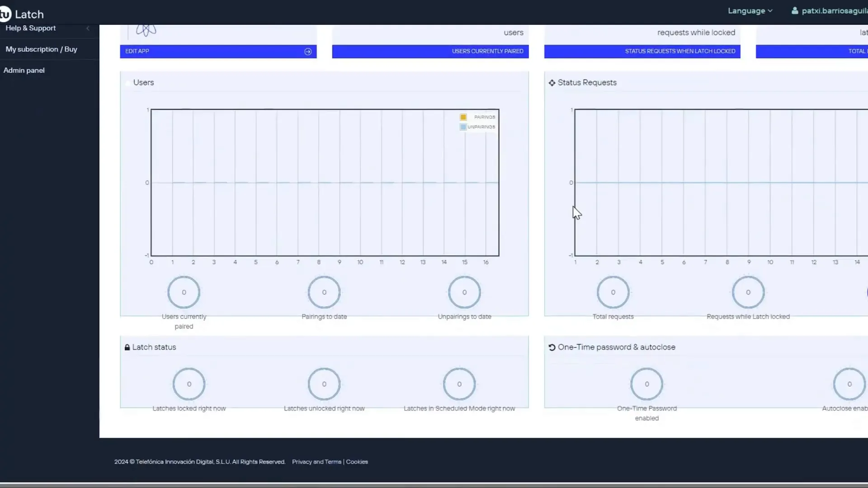Viewport: 868px width, 488px height.
Task: Click the Users currently paired counter circle
Action: pos(184,292)
